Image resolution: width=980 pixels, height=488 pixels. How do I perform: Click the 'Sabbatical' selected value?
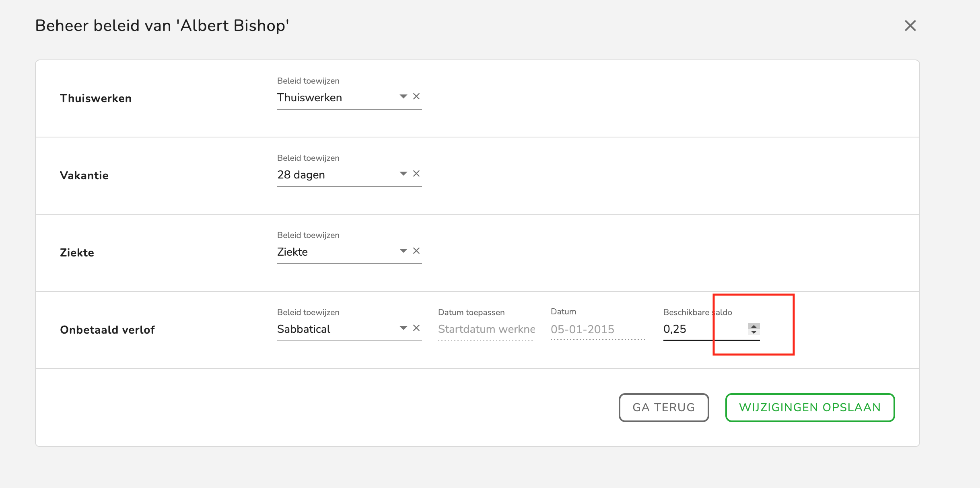[304, 329]
